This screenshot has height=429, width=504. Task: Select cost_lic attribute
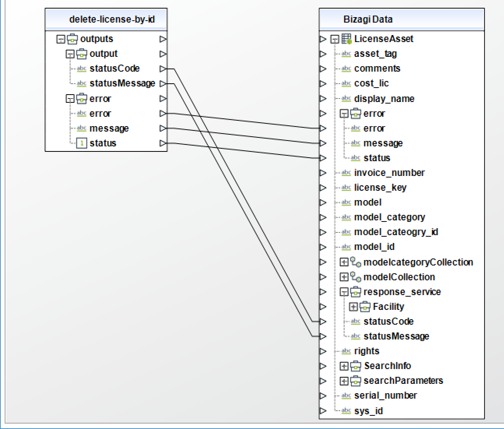point(371,83)
